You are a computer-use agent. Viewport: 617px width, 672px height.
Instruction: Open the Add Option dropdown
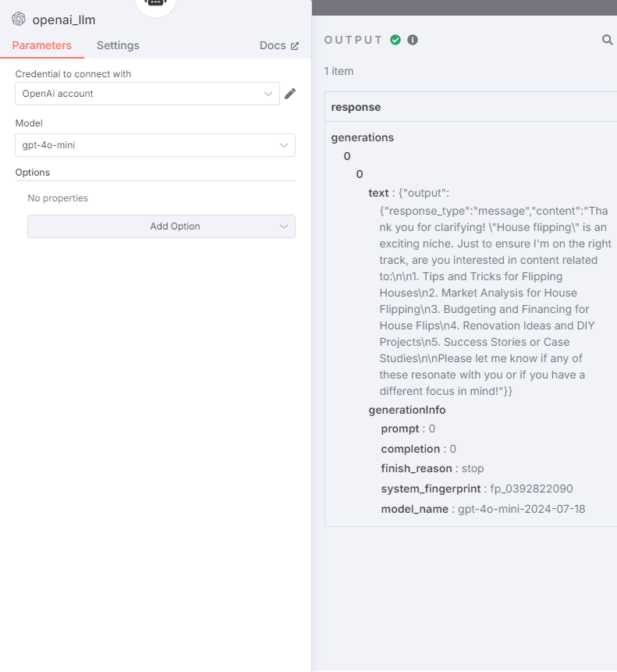click(x=161, y=226)
